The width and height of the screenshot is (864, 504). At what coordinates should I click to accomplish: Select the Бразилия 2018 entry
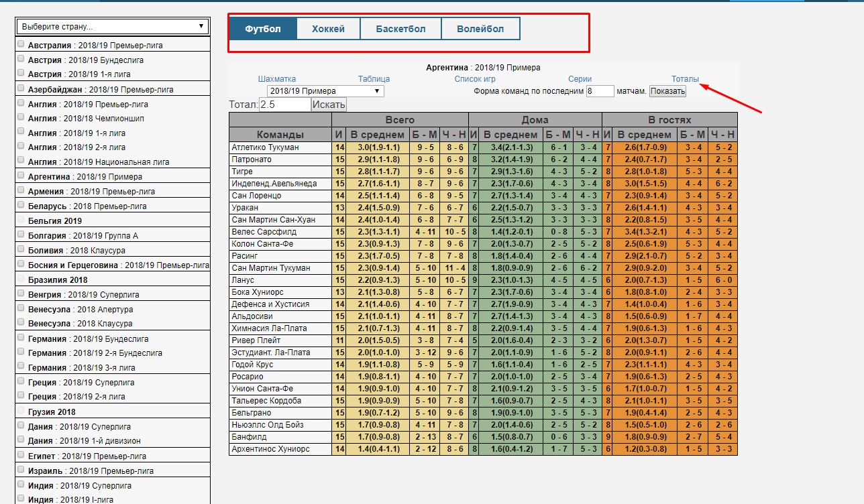(58, 279)
